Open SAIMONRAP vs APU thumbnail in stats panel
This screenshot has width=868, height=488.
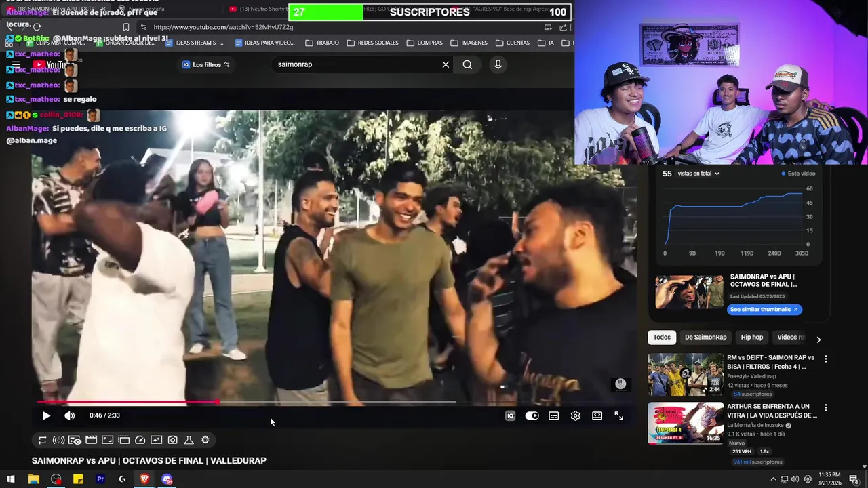click(689, 292)
